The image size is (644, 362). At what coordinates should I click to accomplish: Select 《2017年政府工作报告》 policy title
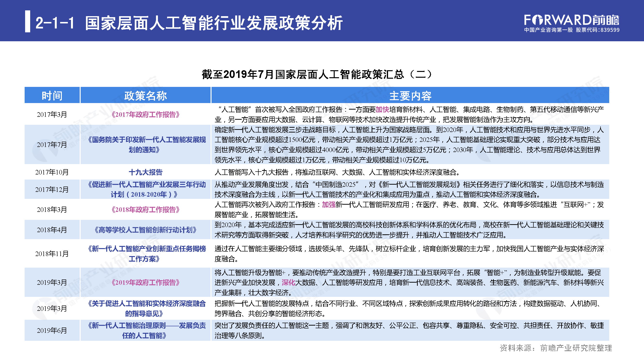145,115
